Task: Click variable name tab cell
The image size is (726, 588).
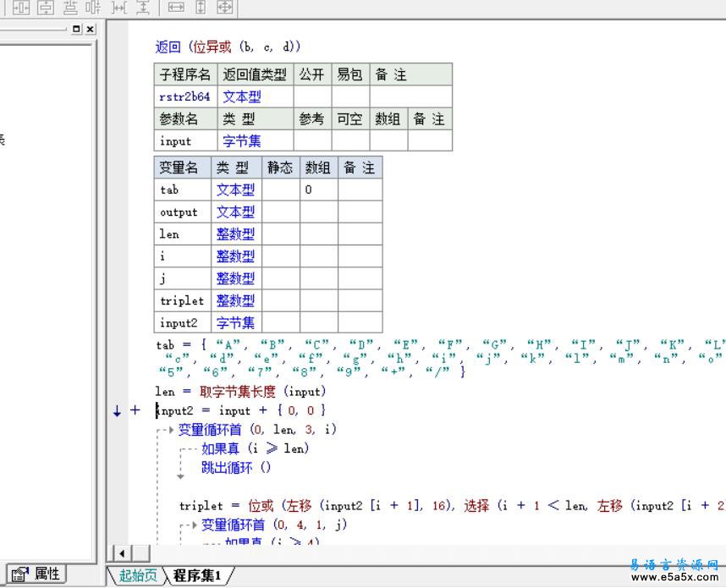Action: click(x=183, y=190)
